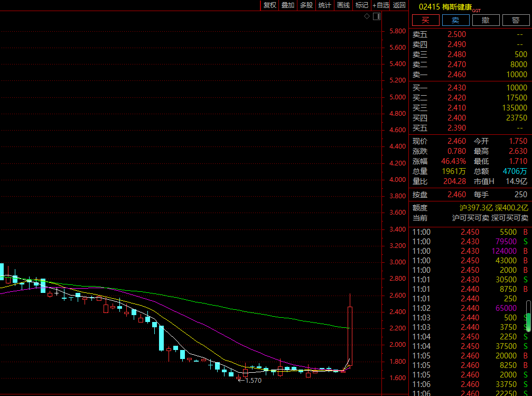Image resolution: width=532 pixels, height=396 pixels.
Task: Click the 撤 cancel order button
Action: 486,20
